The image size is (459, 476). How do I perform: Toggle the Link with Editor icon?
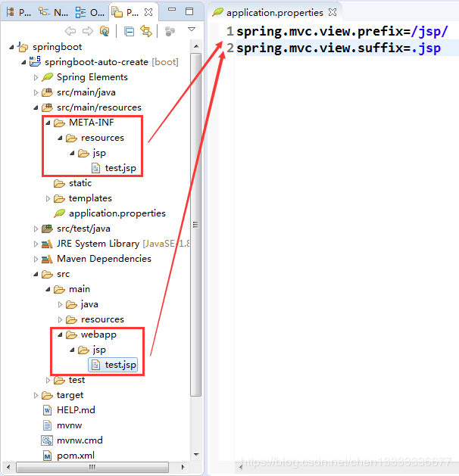145,31
